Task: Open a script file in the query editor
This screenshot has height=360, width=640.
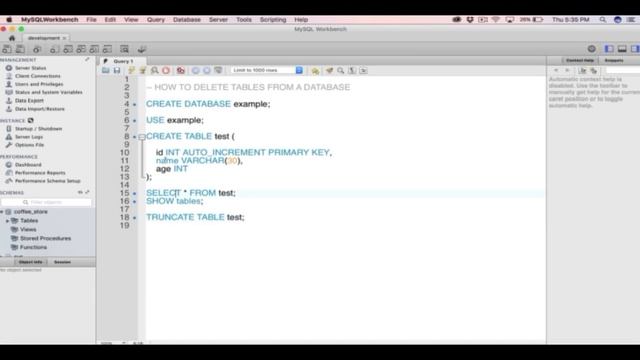Action: [106, 71]
